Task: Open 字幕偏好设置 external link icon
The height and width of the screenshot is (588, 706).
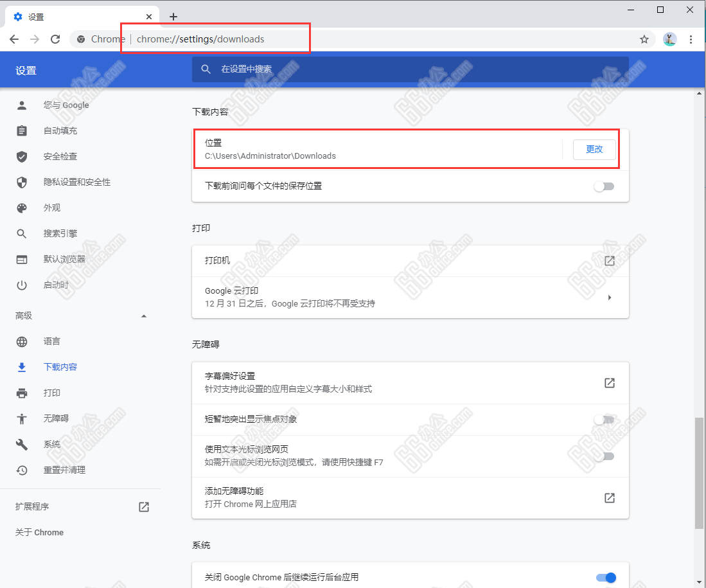Action: 609,382
